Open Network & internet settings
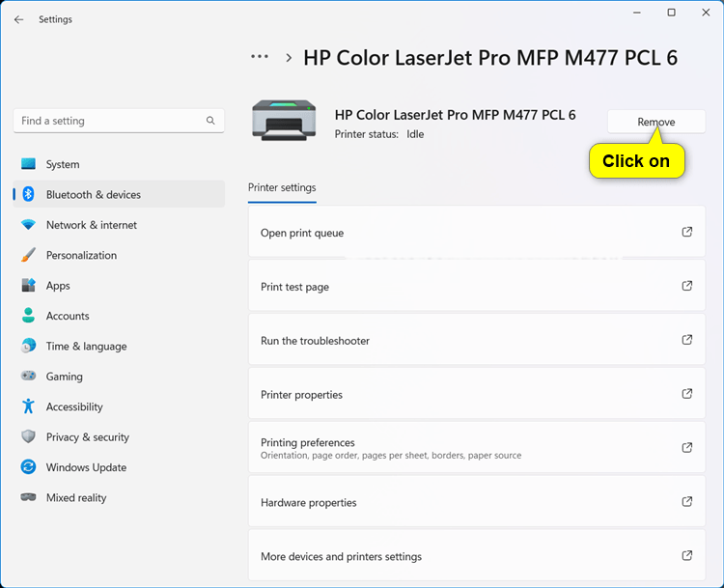724x588 pixels. pyautogui.click(x=119, y=225)
